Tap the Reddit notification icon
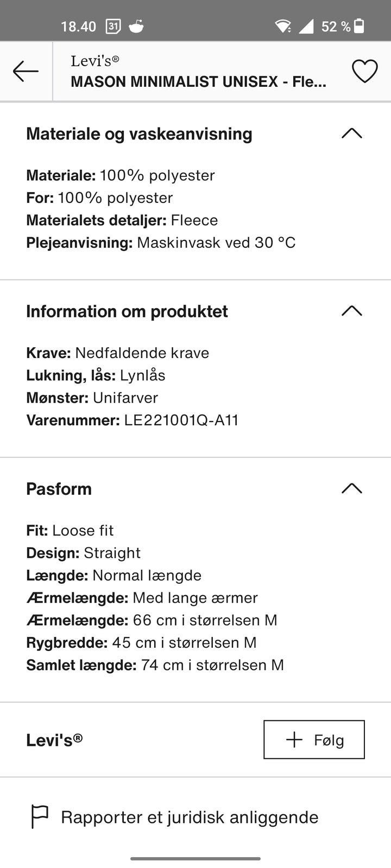This screenshot has height=868, width=391. pyautogui.click(x=136, y=26)
